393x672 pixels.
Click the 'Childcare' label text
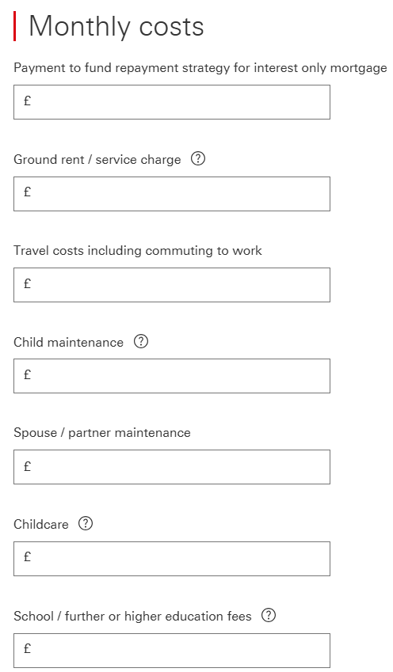coord(41,524)
